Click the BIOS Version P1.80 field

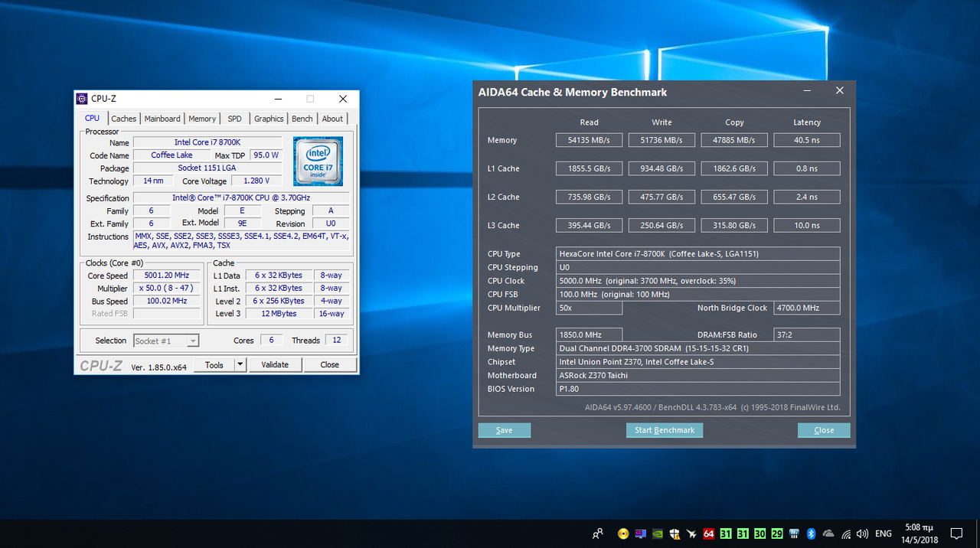[698, 389]
